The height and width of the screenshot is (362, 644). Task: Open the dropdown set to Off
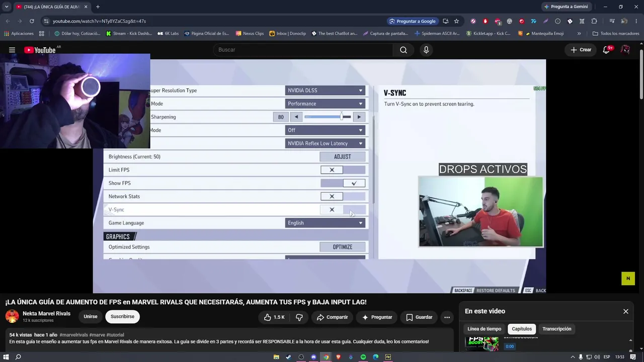[325, 130]
